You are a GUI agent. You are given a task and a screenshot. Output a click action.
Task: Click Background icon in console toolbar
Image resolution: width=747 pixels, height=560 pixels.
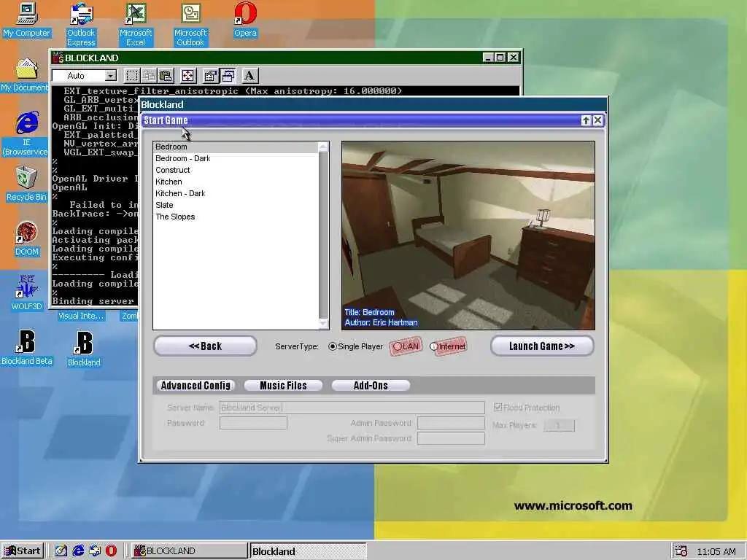coord(228,76)
